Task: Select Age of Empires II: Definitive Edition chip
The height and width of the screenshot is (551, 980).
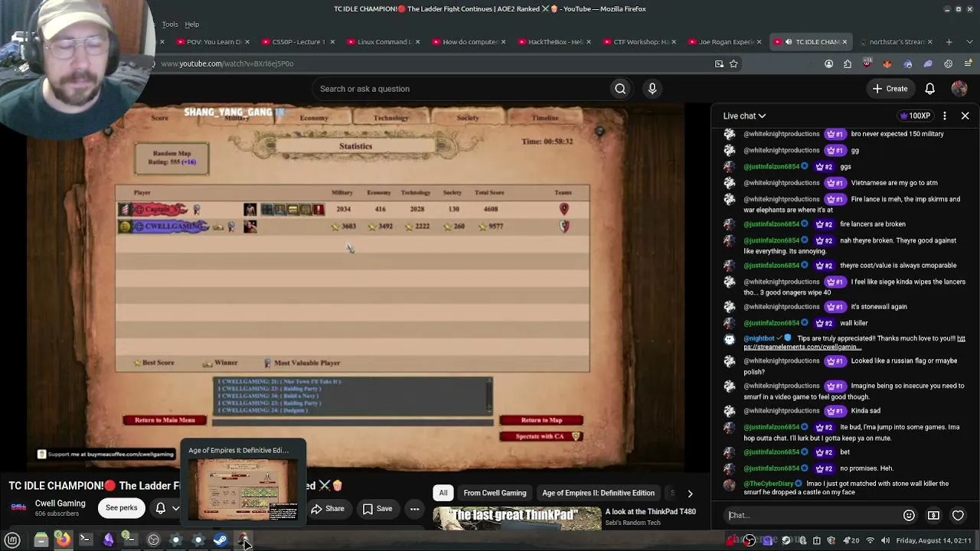Action: point(598,494)
